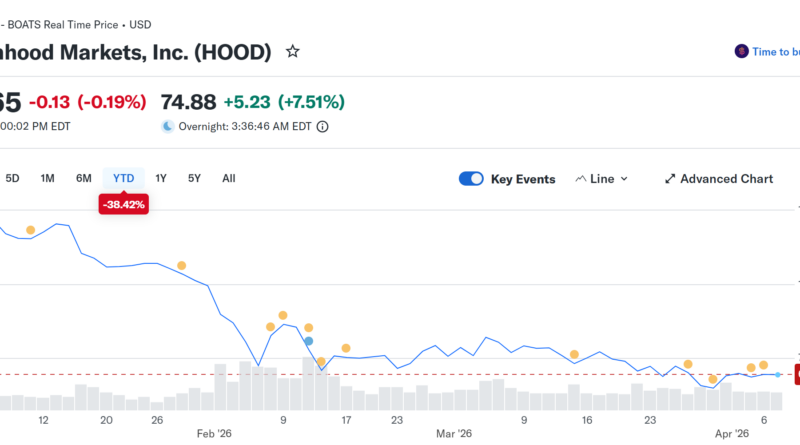Viewport: 800px width, 445px height.
Task: Click the orange event marker near Jan 12
Action: 30,230
